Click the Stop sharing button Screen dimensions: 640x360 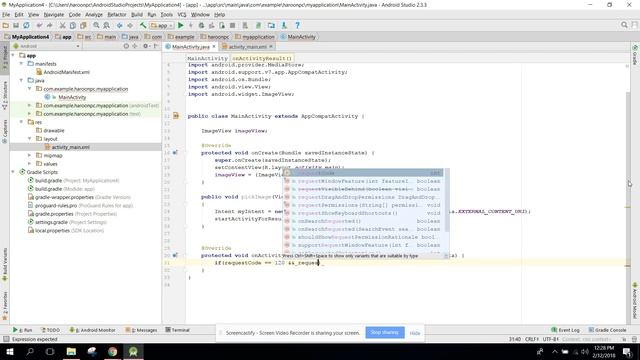[x=385, y=332]
